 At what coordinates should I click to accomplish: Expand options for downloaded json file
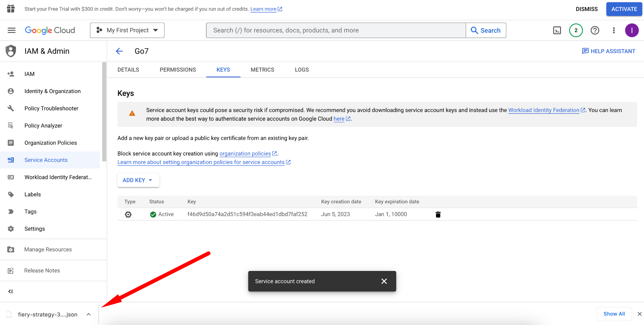tap(89, 314)
